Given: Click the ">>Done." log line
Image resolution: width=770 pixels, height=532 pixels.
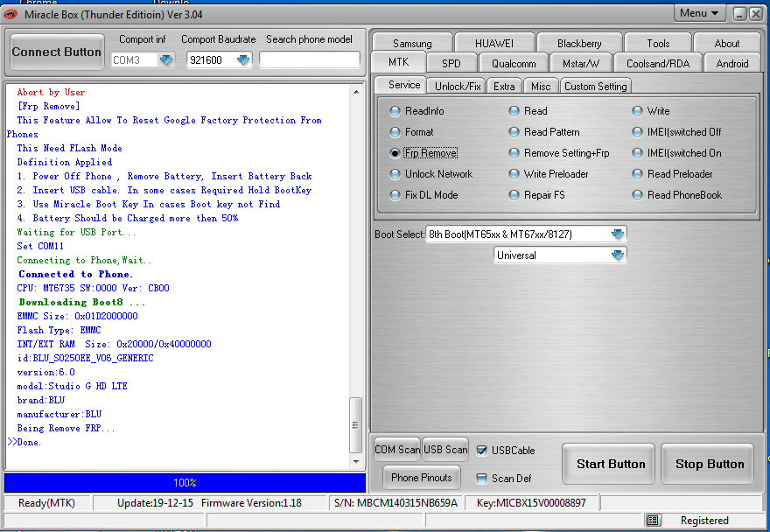Looking at the screenshot, I should [24, 442].
